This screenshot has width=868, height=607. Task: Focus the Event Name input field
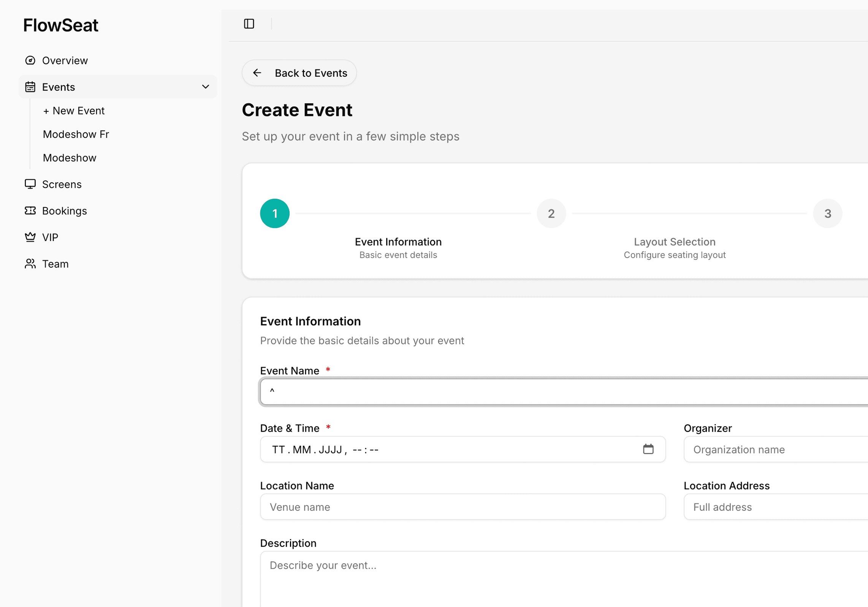click(x=564, y=391)
